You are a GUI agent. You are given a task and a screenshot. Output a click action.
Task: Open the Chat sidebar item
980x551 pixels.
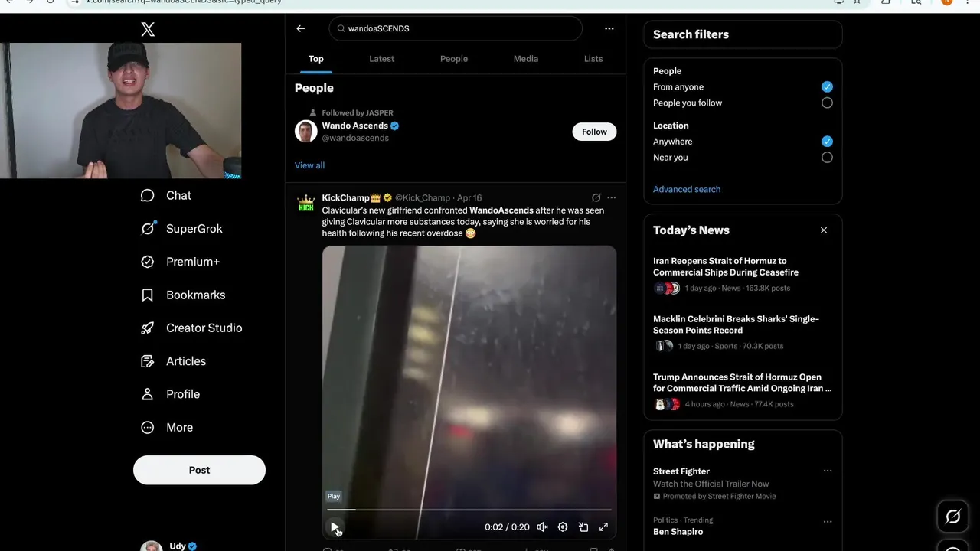[x=166, y=195]
